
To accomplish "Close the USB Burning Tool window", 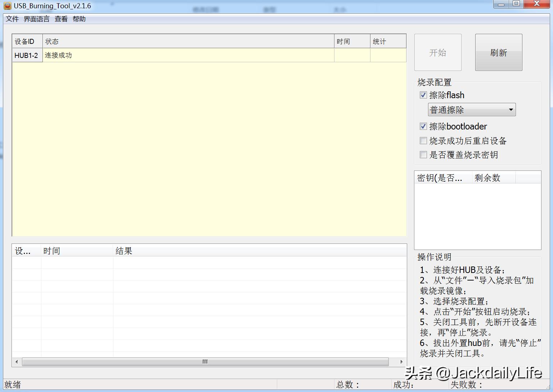I will 536,4.
